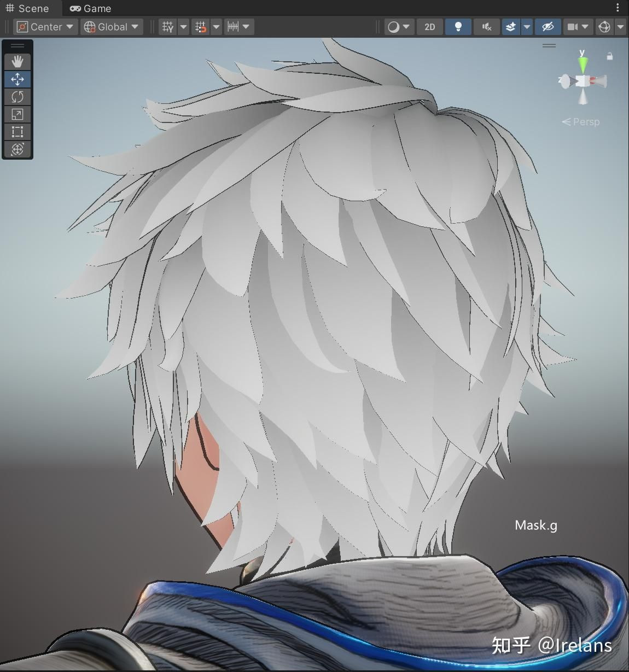Expand the grid visibility options arrow
This screenshot has width=629, height=672.
[x=184, y=27]
